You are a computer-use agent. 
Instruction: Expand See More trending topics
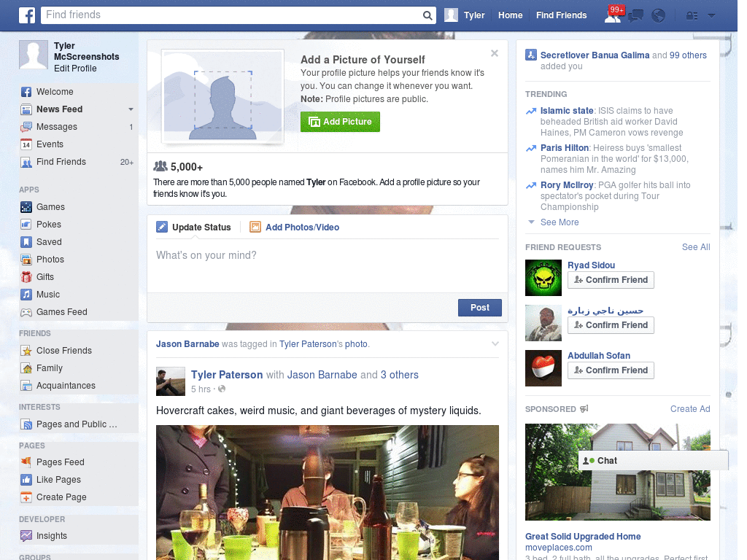[x=560, y=222]
